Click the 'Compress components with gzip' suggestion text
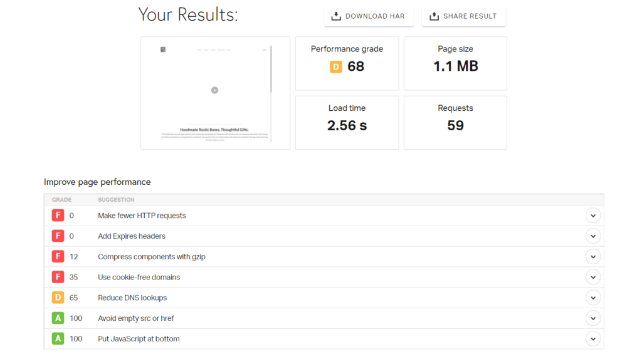 coord(152,257)
